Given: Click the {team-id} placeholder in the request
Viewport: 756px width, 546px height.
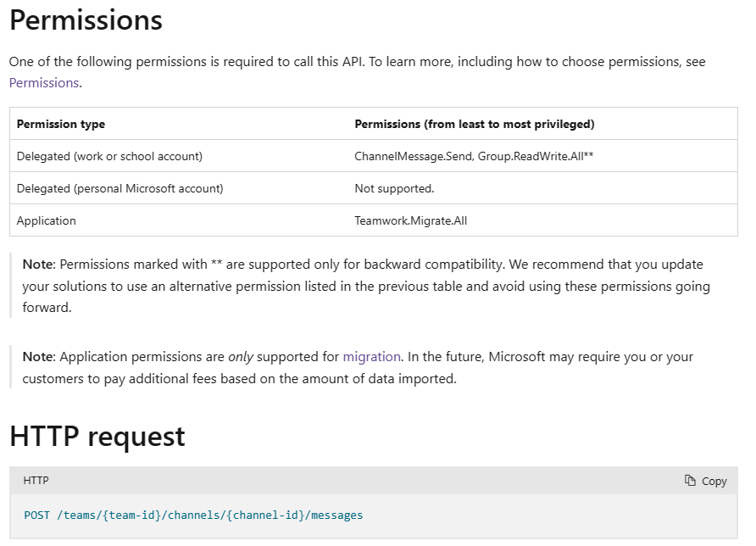Looking at the screenshot, I should point(135,515).
